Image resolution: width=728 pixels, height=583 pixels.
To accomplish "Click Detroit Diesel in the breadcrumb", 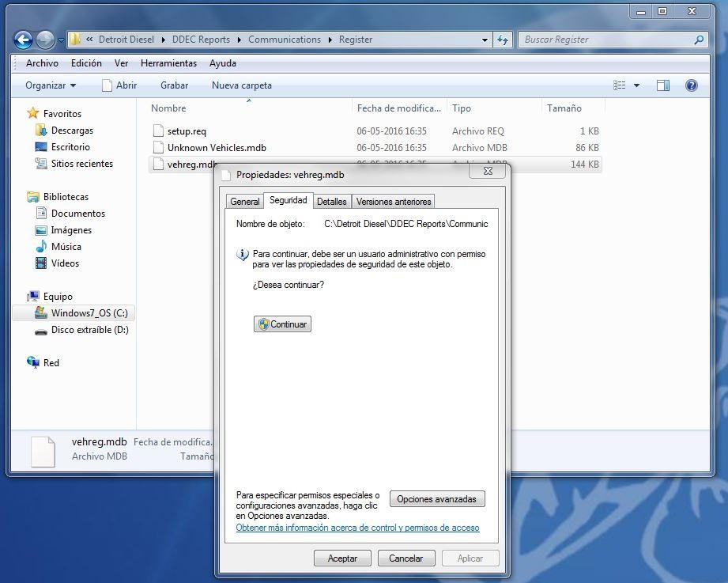I will point(126,40).
